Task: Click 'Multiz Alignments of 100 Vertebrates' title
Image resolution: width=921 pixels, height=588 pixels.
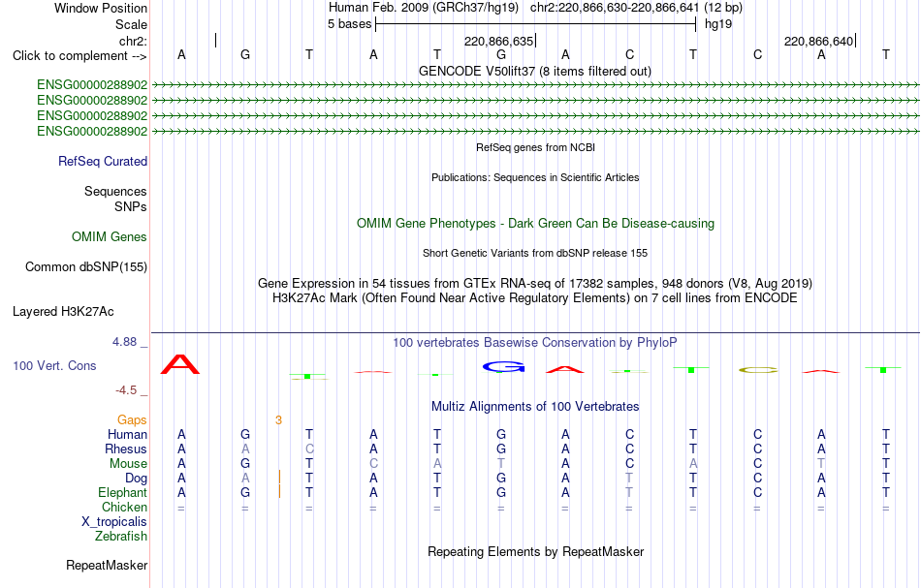Action: [x=535, y=406]
